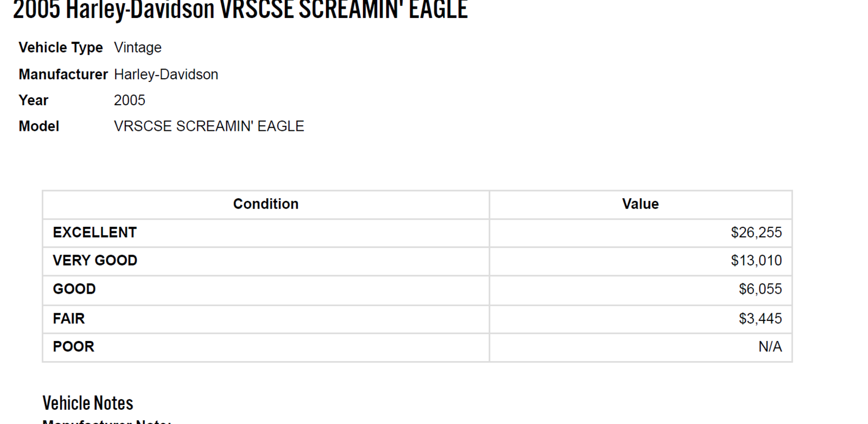Select the VERY GOOD condition label

click(x=95, y=261)
